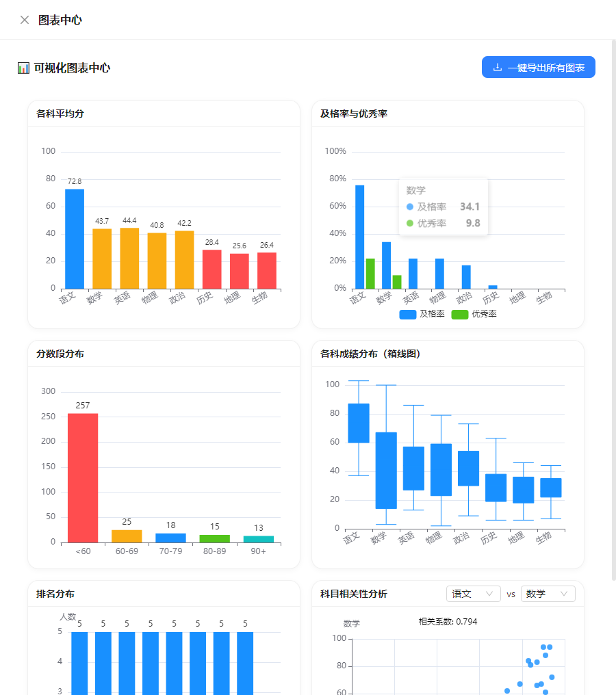Click the 历史 bar in 及格率与优秀率 chart
This screenshot has height=695, width=616.
493,286
